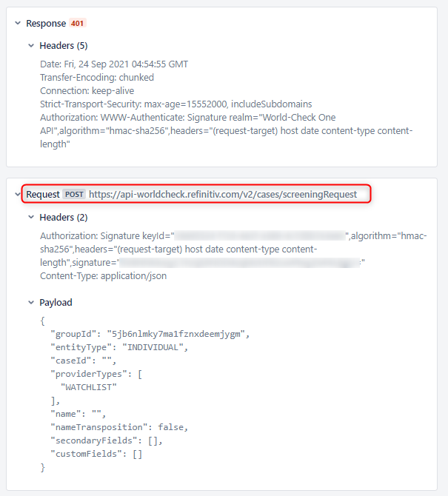Click the POST method badge
Image resolution: width=448 pixels, height=496 pixels.
74,194
